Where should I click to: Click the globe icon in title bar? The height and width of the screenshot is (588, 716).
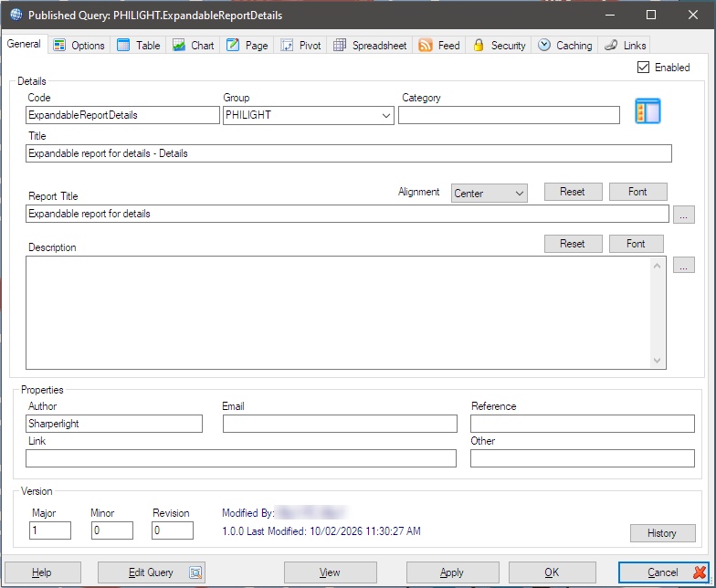[16, 15]
